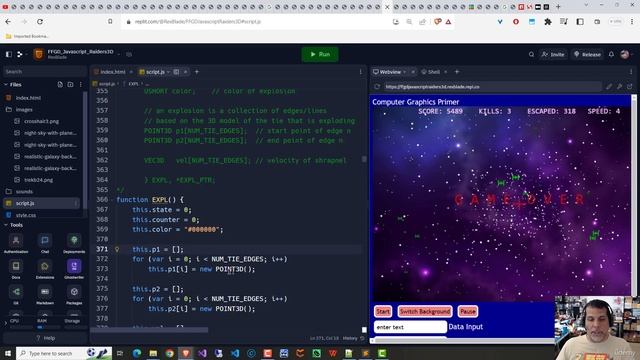The width and height of the screenshot is (640, 360).
Task: Click the editor horizontal scrollbar
Action: (149, 330)
